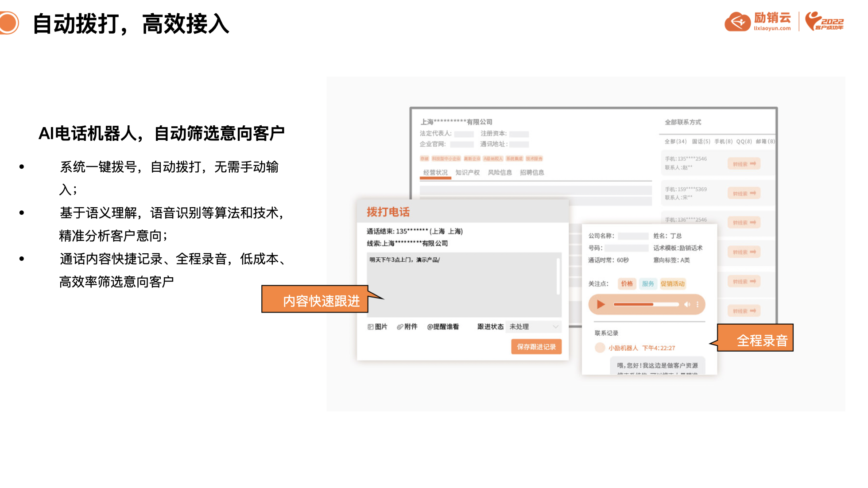Select the 招聘信息 tab
868x488 pixels.
coord(532,173)
